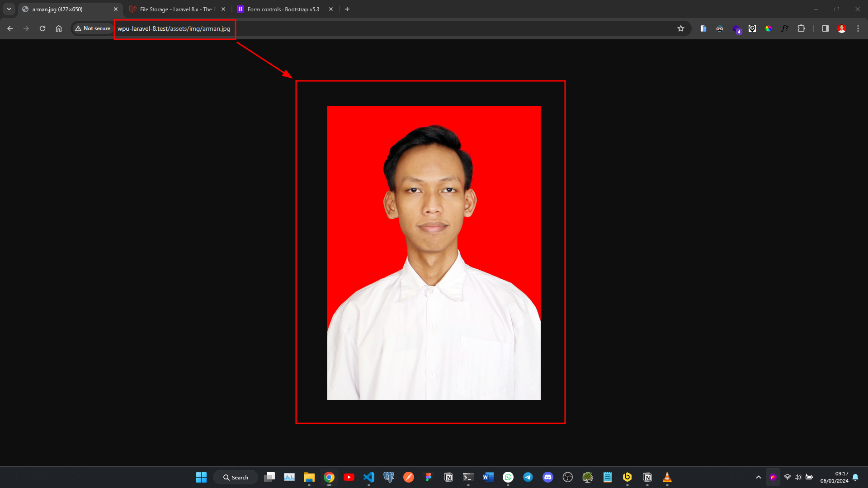Screen dimensions: 868x488
Task: Bookmark this page with the star icon
Action: click(681, 28)
